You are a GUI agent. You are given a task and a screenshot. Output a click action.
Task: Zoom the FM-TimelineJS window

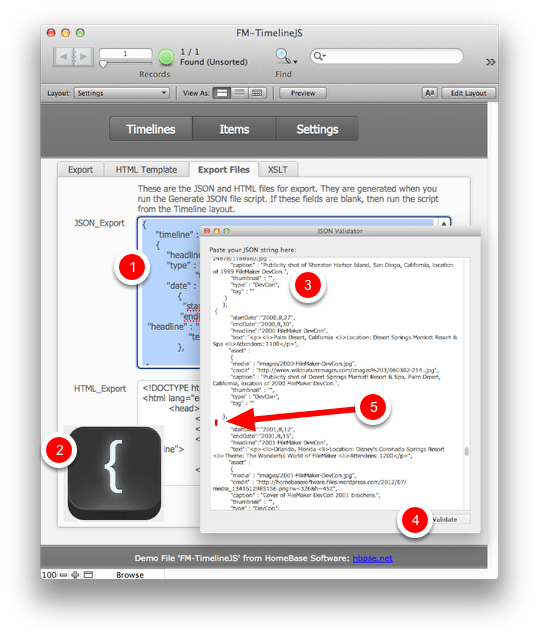[x=80, y=32]
